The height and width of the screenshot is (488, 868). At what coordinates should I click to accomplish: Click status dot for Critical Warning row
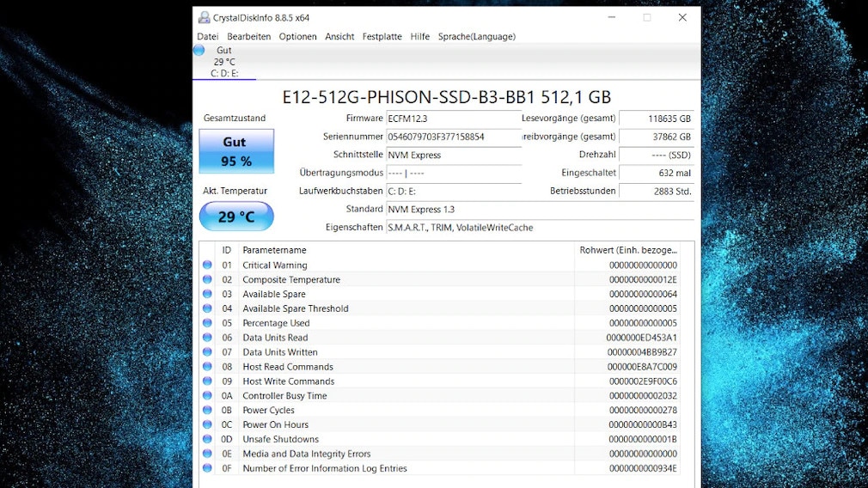pos(207,265)
